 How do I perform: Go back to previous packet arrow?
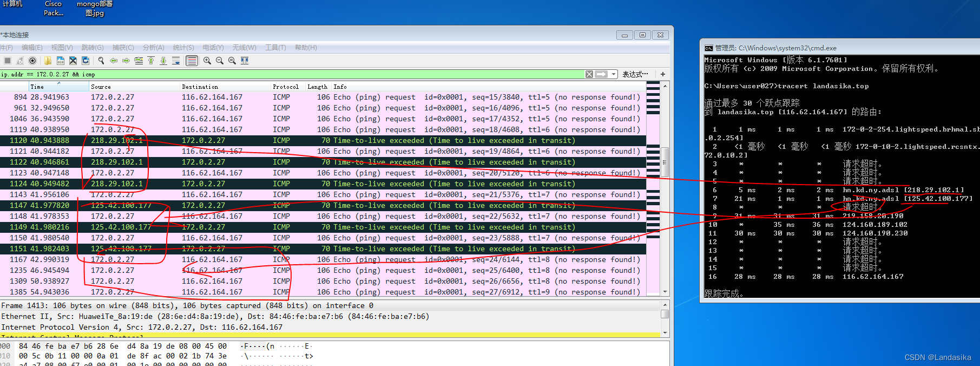[114, 61]
